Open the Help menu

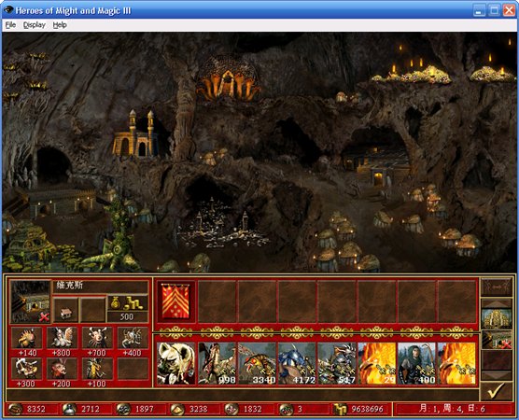pos(60,25)
